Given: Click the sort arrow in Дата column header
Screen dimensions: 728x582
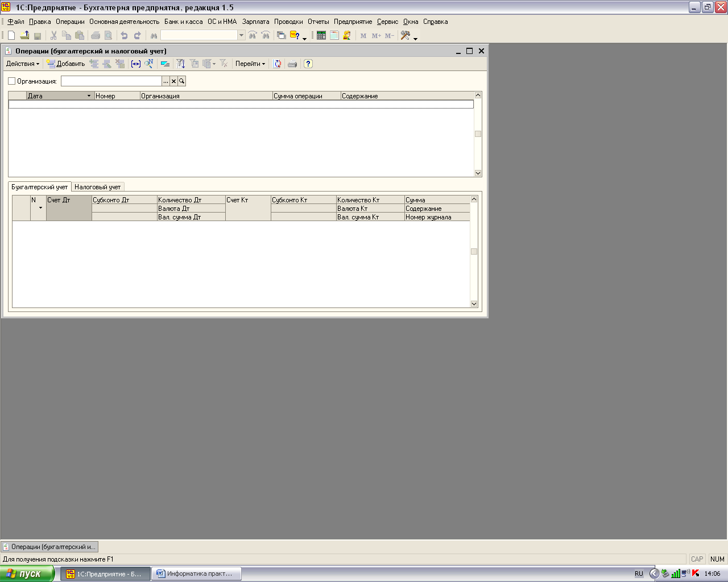Looking at the screenshot, I should tap(89, 96).
